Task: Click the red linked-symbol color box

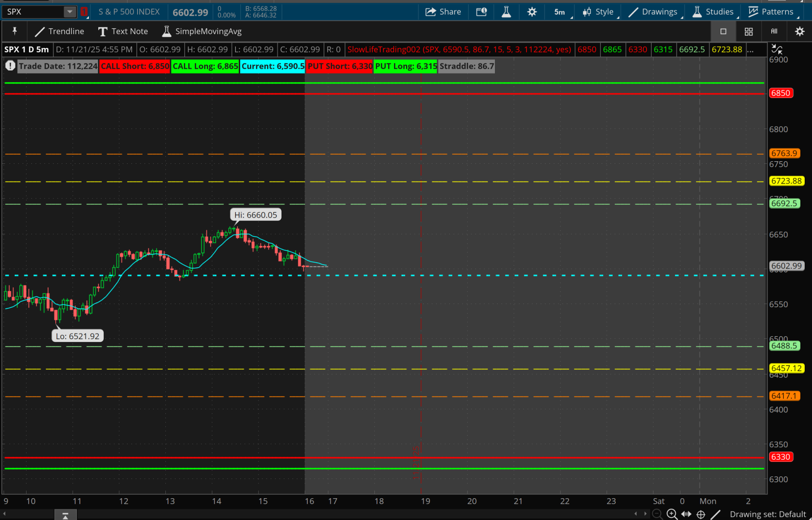Action: point(84,12)
